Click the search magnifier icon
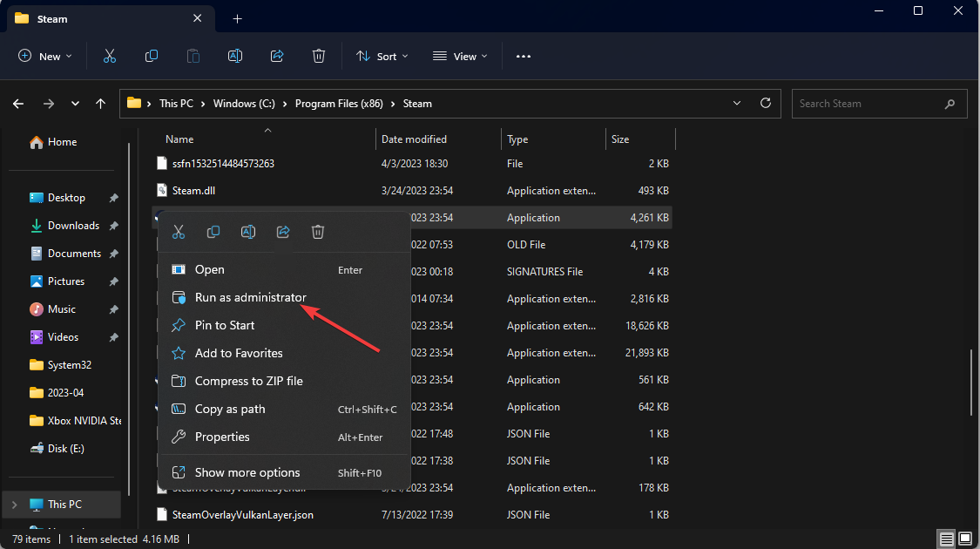Image resolution: width=980 pixels, height=549 pixels. click(x=950, y=104)
